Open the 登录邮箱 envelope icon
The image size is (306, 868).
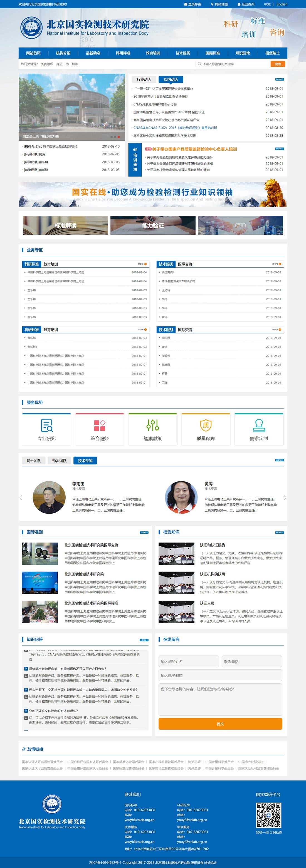click(186, 4)
